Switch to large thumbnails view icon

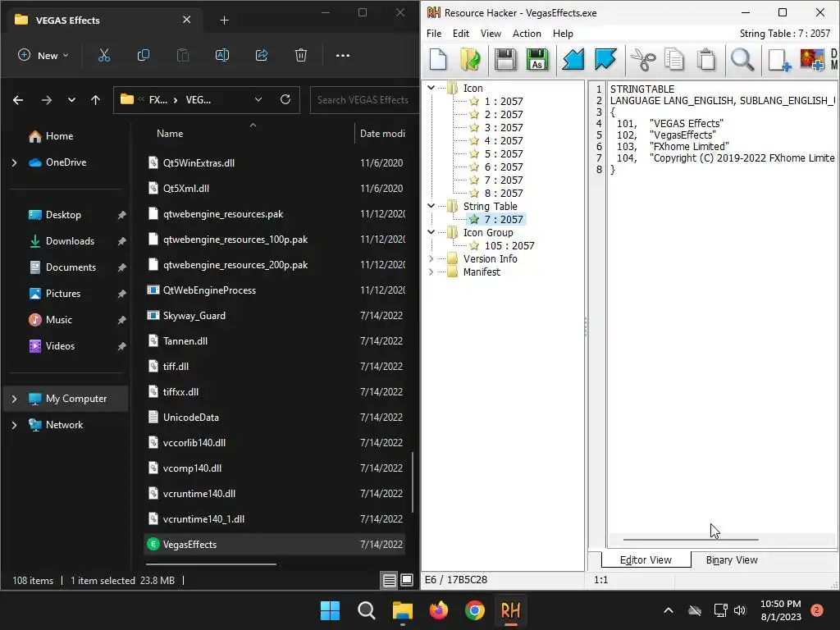(407, 580)
